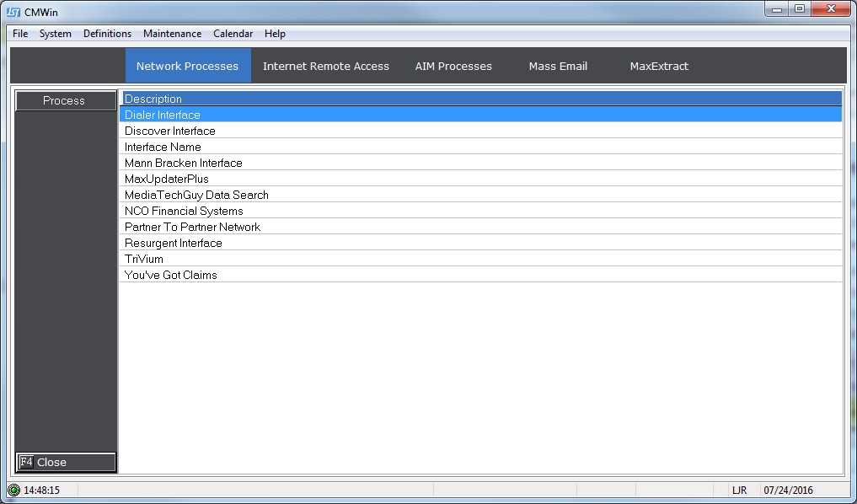
Task: Select Mann Bracken Interface row
Action: click(183, 163)
